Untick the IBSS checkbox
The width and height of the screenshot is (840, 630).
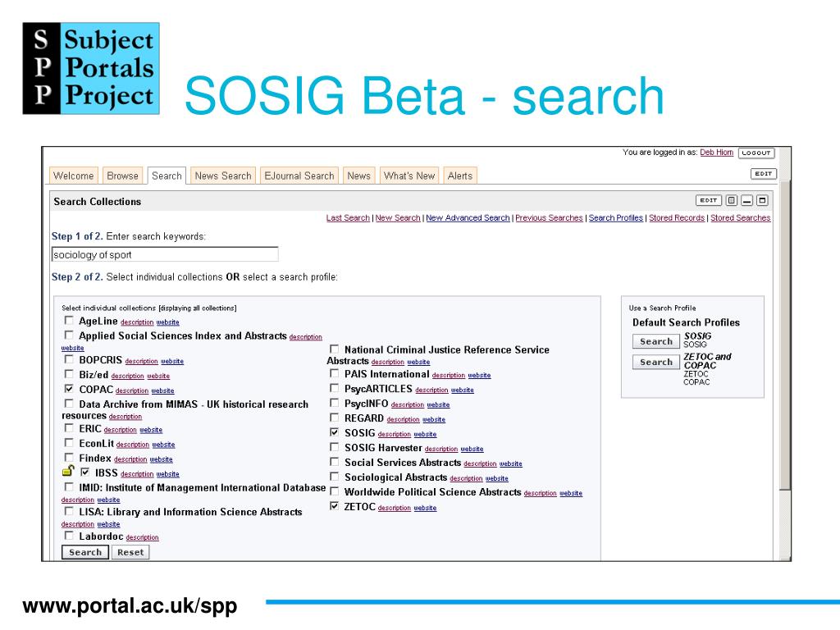[84, 472]
